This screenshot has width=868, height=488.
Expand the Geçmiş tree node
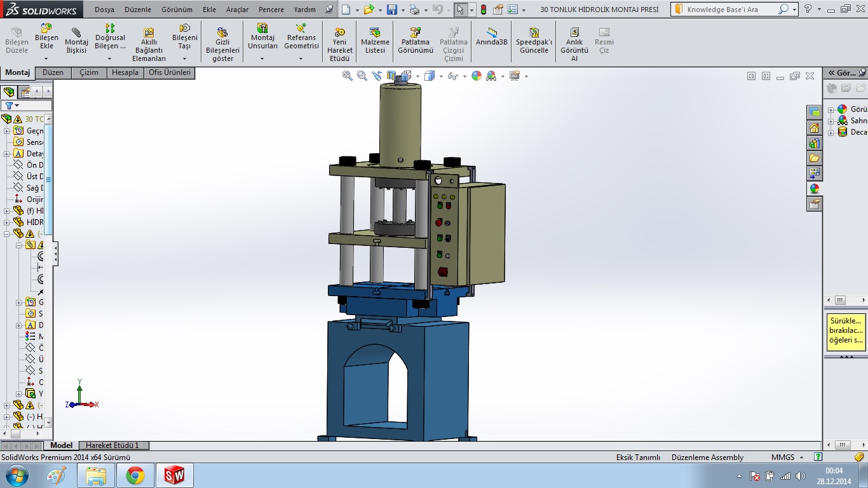coord(7,131)
